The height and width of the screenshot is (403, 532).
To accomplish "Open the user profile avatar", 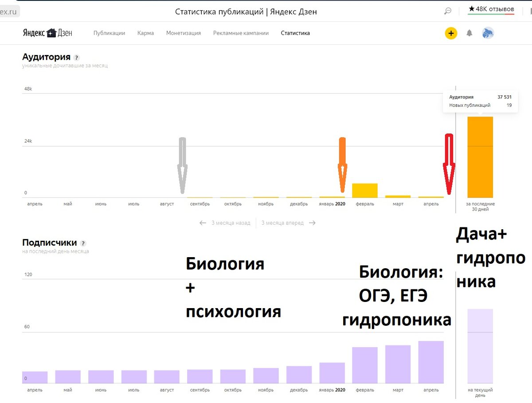I will (488, 33).
